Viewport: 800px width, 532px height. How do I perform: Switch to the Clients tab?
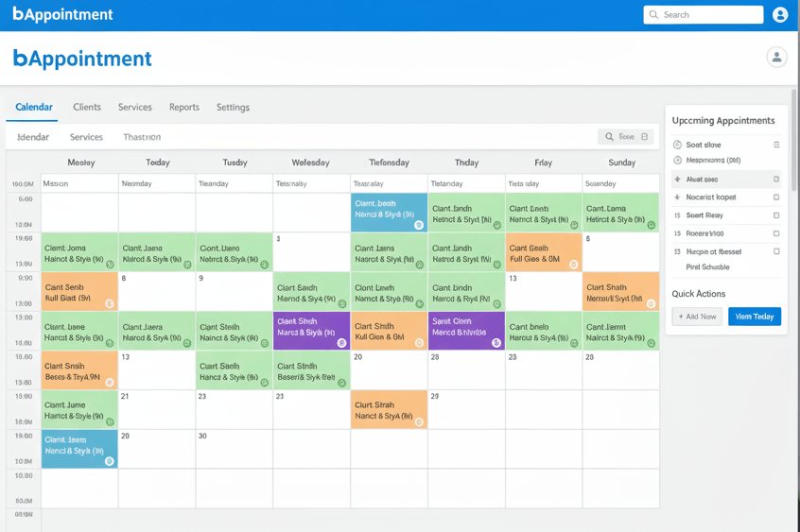(x=87, y=108)
